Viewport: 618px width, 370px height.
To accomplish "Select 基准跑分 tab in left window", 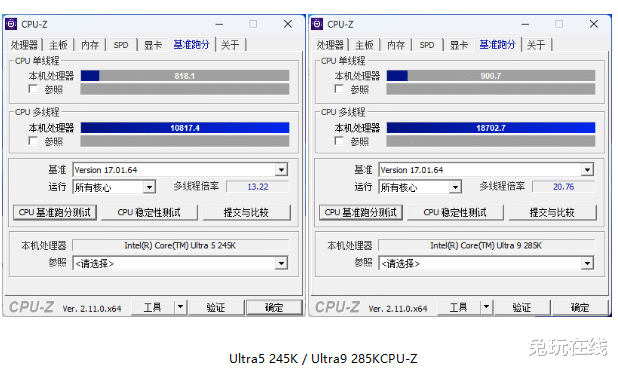I will [192, 45].
